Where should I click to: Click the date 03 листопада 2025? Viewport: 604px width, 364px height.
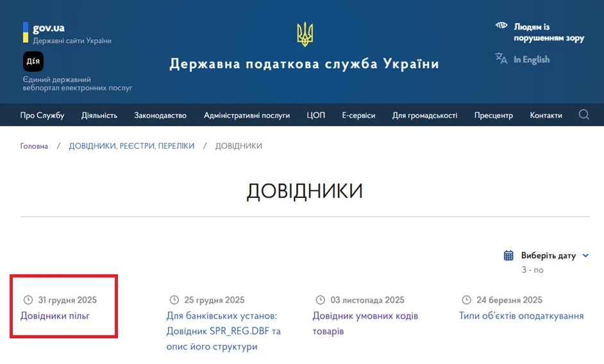click(367, 300)
